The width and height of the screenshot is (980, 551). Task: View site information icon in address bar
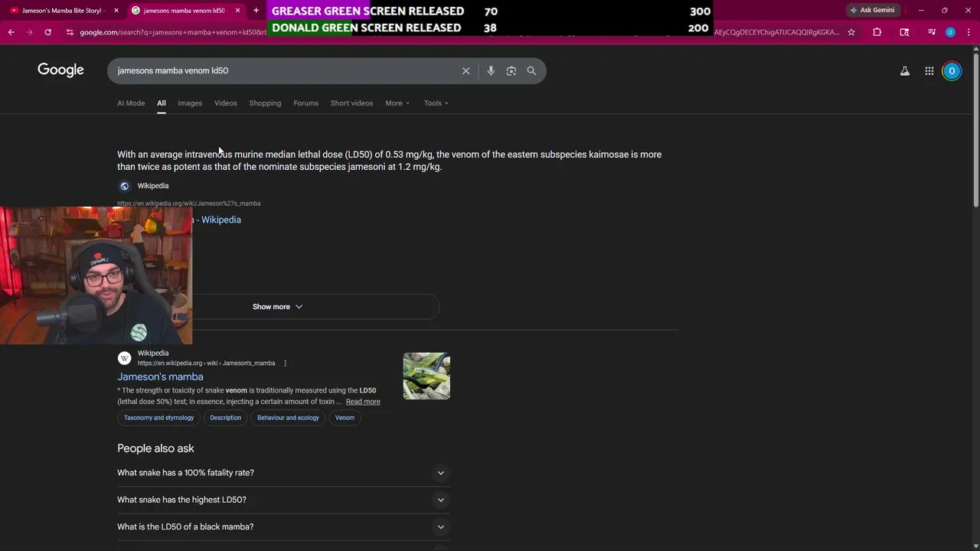(70, 32)
